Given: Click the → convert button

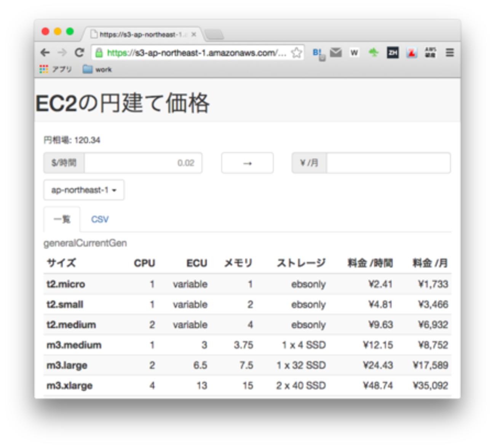Looking at the screenshot, I should [247, 163].
